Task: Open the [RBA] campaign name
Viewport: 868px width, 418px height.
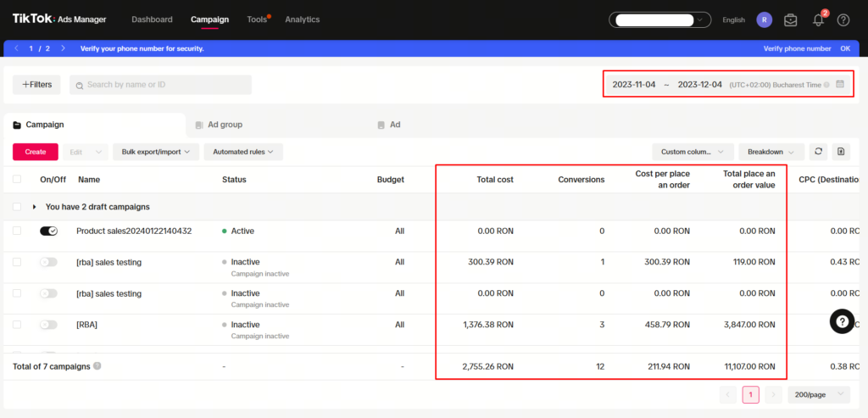Action: pos(87,325)
